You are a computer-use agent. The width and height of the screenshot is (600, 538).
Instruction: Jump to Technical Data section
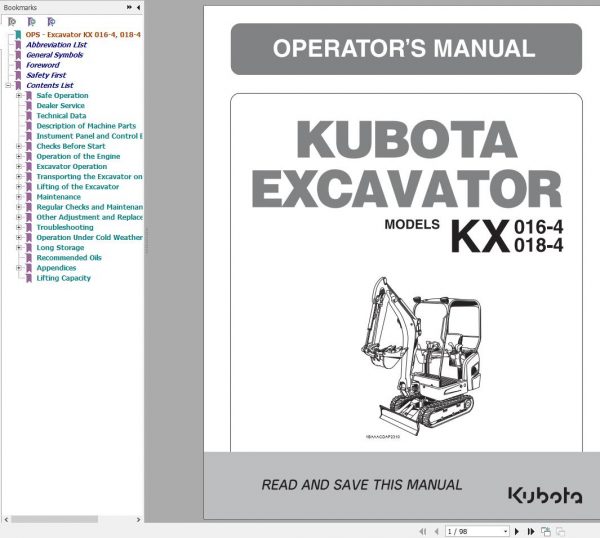coord(61,116)
